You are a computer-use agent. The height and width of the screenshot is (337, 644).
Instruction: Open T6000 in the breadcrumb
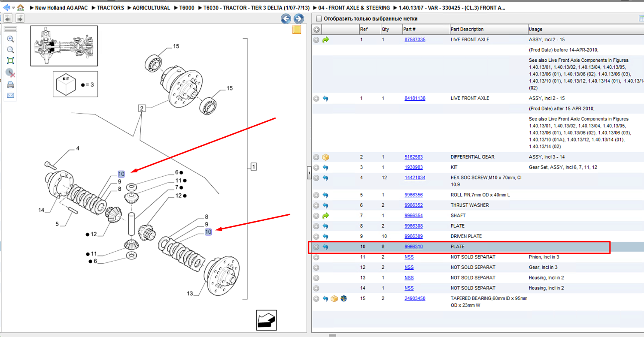pos(187,8)
